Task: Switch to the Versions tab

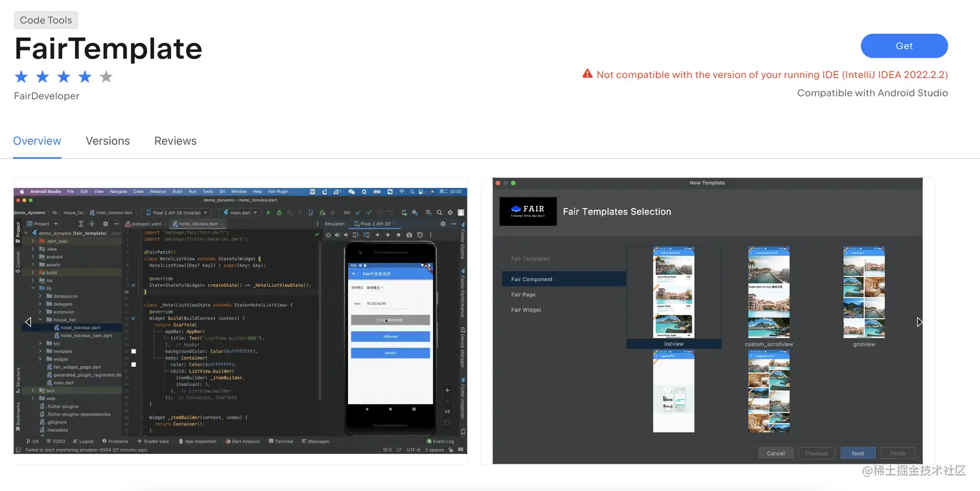Action: tap(108, 141)
